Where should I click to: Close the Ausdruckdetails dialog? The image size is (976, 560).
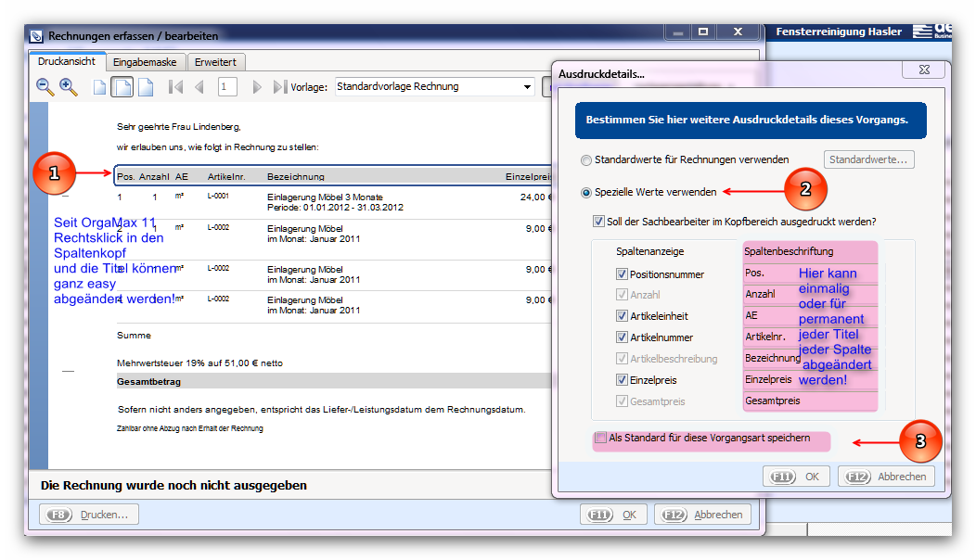pyautogui.click(x=924, y=70)
